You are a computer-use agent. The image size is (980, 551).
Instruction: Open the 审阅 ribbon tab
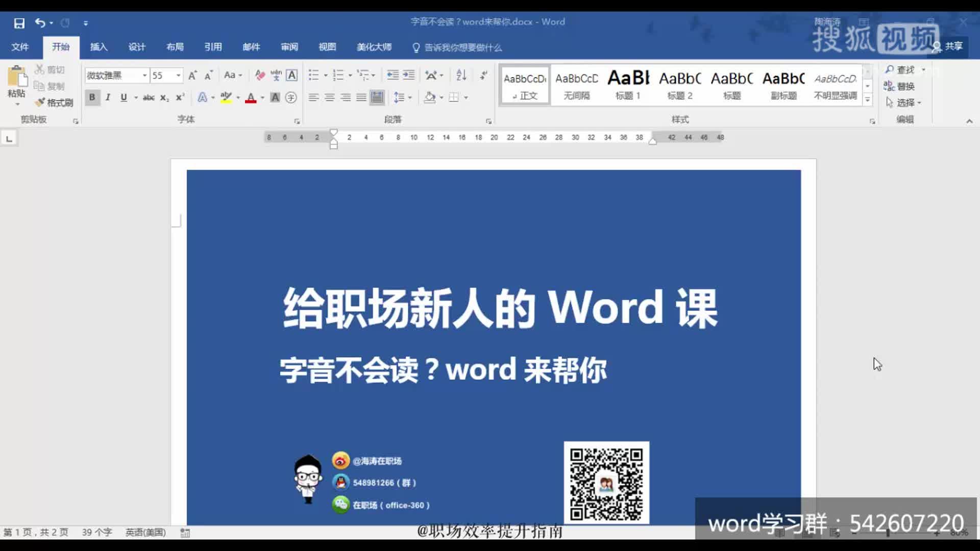click(289, 47)
